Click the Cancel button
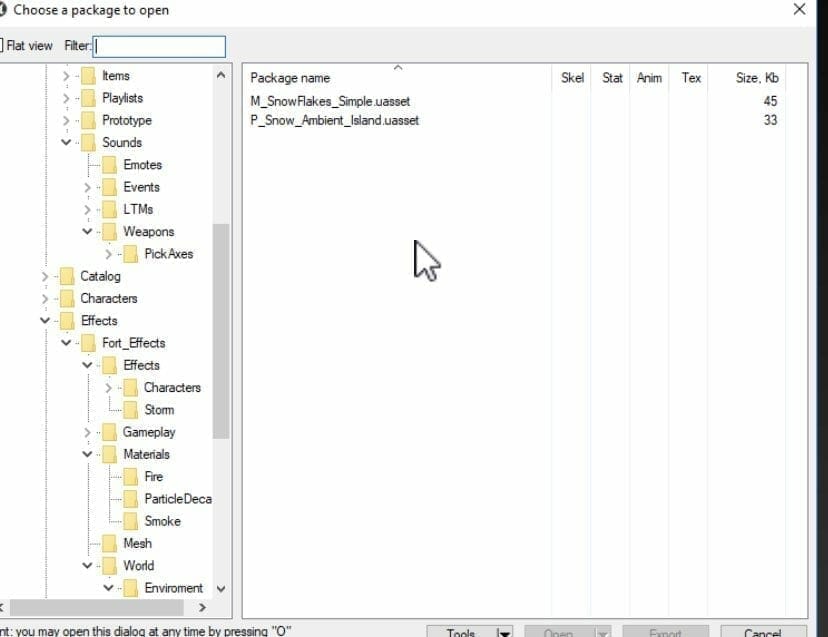 tap(762, 632)
